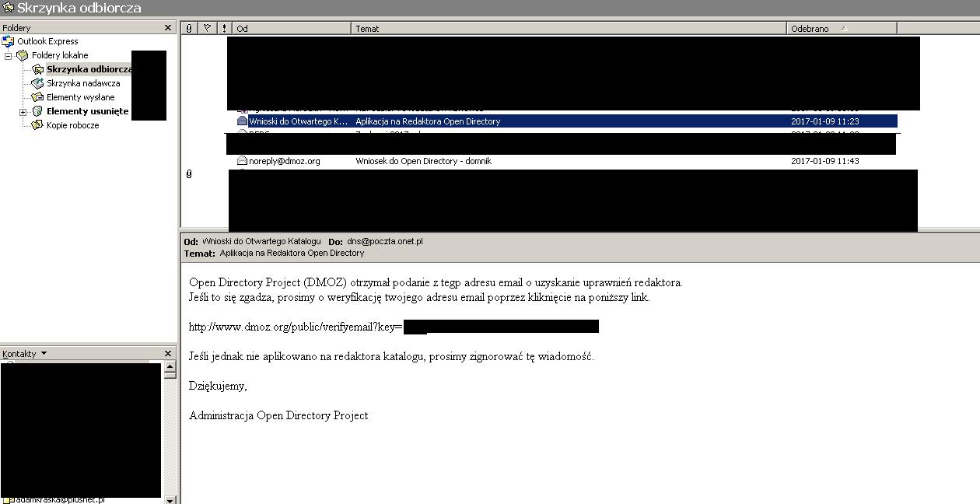Click the Odebrano date column header

point(840,29)
